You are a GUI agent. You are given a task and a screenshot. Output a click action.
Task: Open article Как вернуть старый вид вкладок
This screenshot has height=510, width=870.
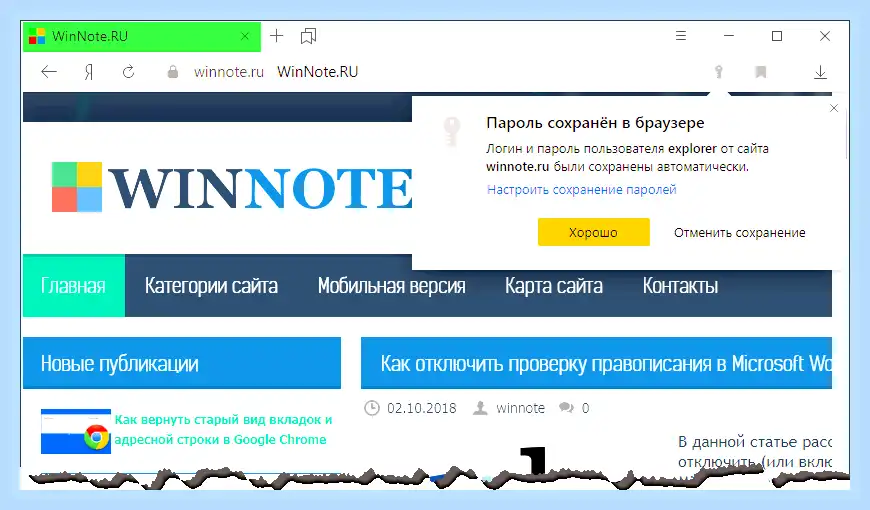point(223,430)
